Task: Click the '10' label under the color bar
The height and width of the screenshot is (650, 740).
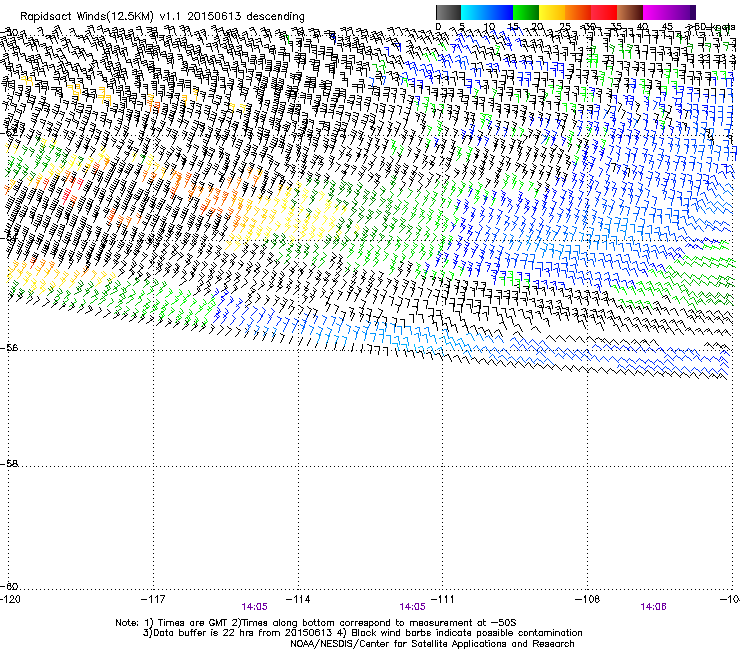Action: 489,27
